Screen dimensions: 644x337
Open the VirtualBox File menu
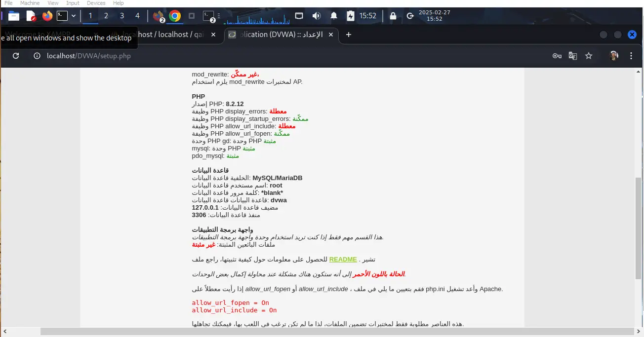(8, 3)
